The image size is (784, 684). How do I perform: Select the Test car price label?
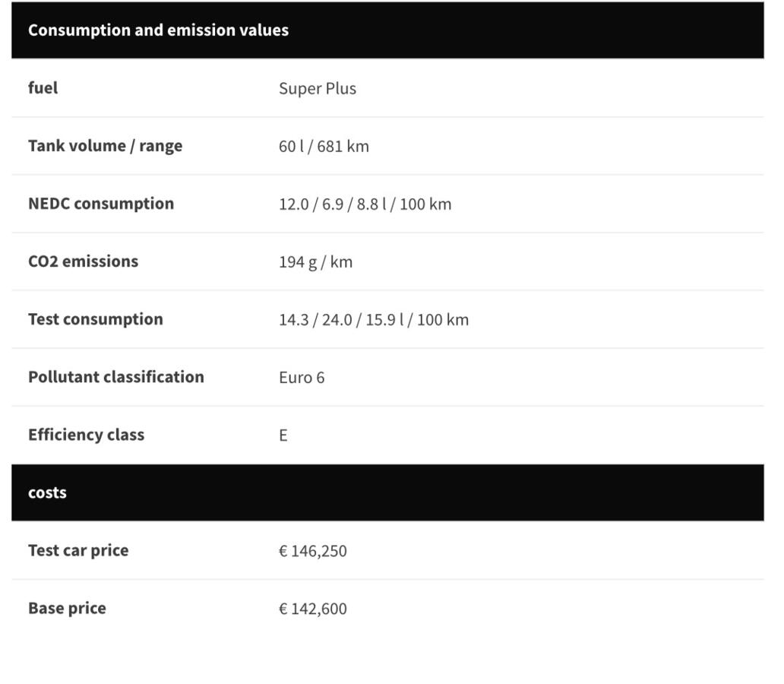click(78, 550)
